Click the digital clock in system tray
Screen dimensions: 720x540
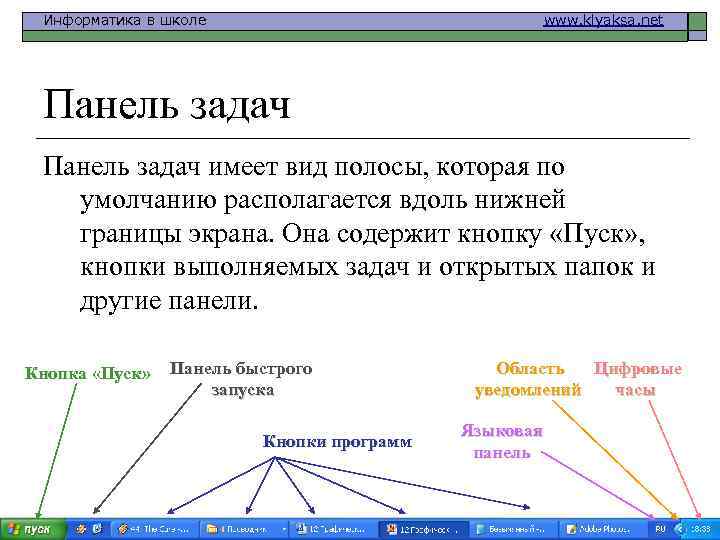coord(702,530)
